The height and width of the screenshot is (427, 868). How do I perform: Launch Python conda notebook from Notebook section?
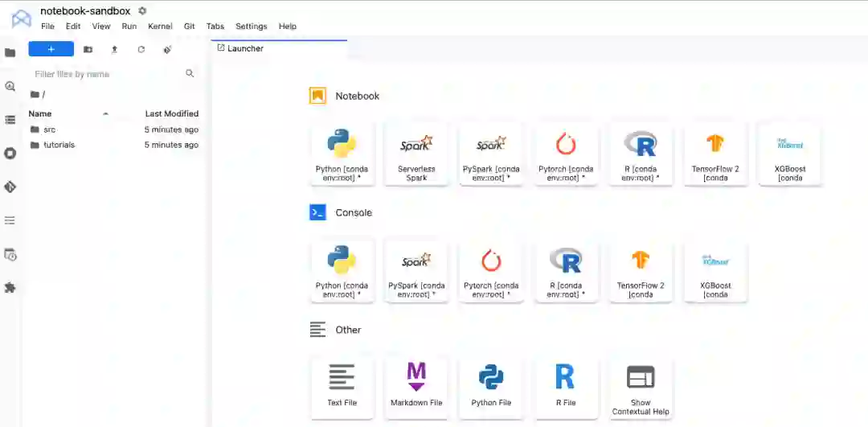[342, 154]
